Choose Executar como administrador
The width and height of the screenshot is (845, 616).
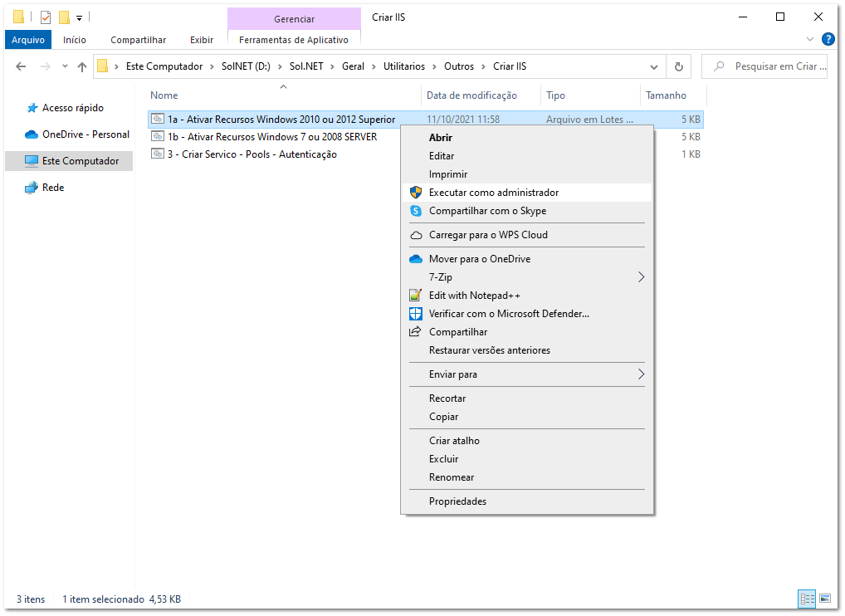[x=493, y=193]
